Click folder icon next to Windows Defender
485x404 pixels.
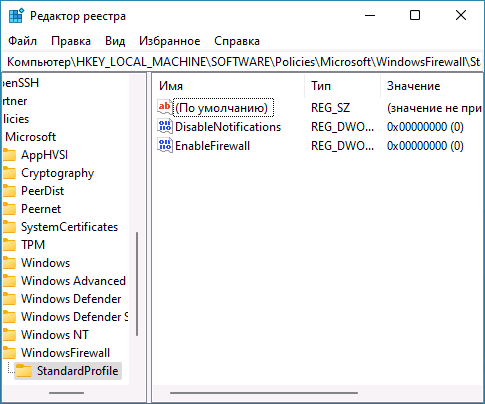point(10,299)
